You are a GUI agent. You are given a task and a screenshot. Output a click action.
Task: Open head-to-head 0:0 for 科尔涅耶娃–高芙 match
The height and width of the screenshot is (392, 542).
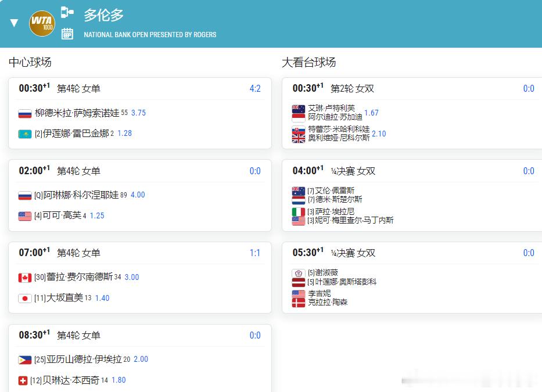click(255, 171)
